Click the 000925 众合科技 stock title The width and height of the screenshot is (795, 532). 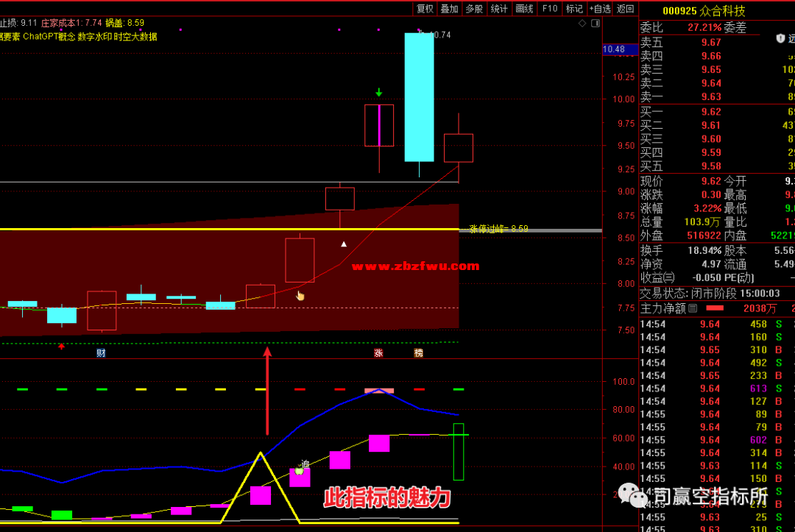point(703,11)
